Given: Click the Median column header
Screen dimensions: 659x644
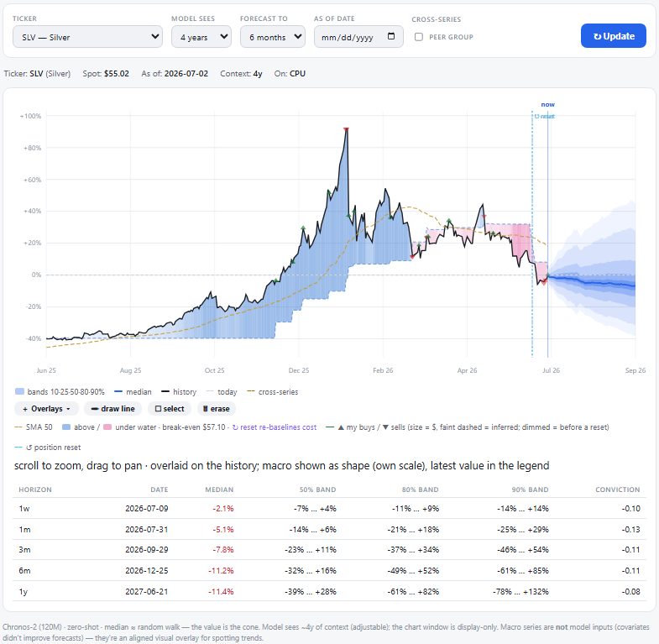Looking at the screenshot, I should [219, 490].
